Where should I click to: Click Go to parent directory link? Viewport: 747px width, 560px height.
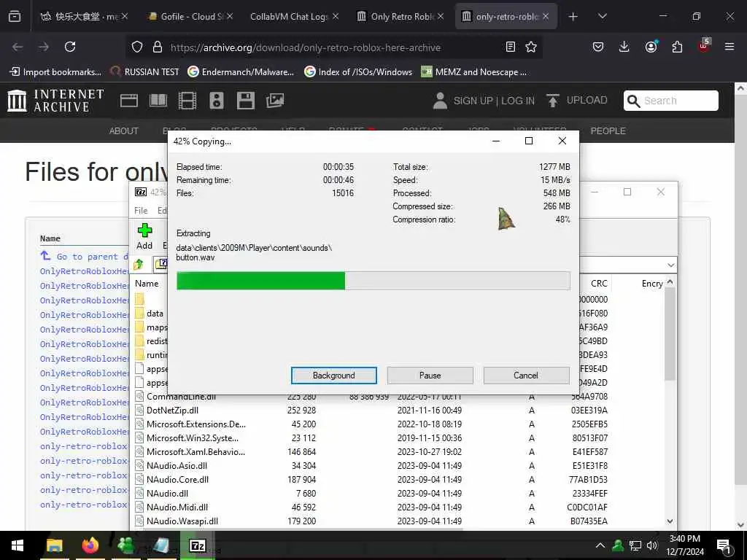click(85, 256)
